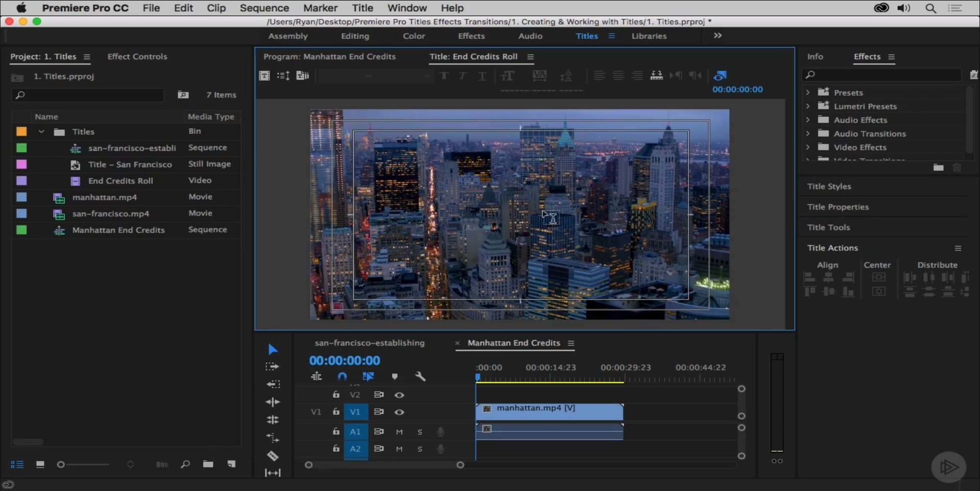
Task: Open workspace overflow chevron menu
Action: pos(718,36)
